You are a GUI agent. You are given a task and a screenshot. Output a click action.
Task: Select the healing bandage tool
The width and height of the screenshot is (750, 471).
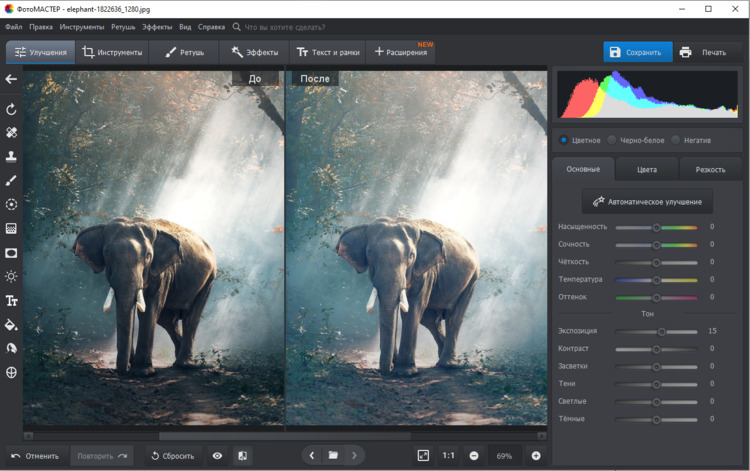coord(12,132)
